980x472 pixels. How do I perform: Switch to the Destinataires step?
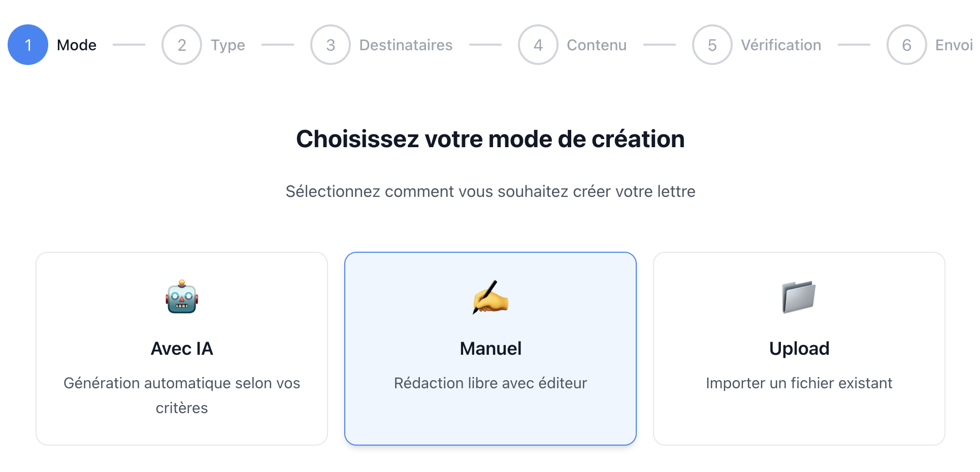coord(406,45)
